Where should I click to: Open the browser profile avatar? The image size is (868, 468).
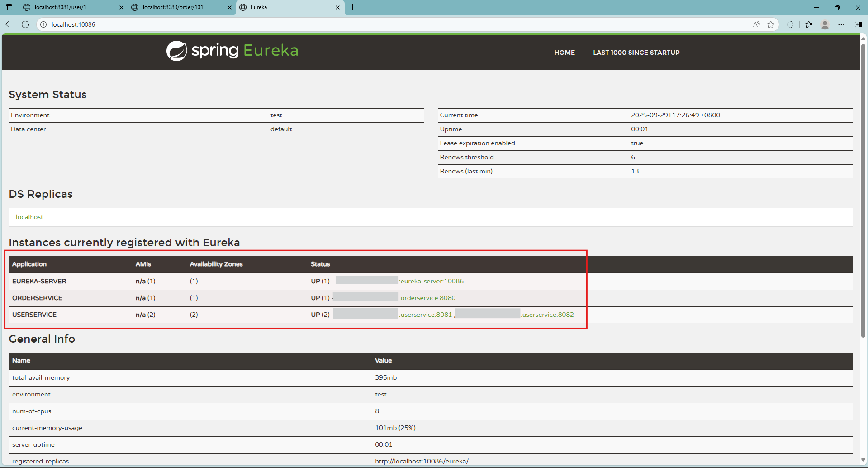[x=825, y=24]
